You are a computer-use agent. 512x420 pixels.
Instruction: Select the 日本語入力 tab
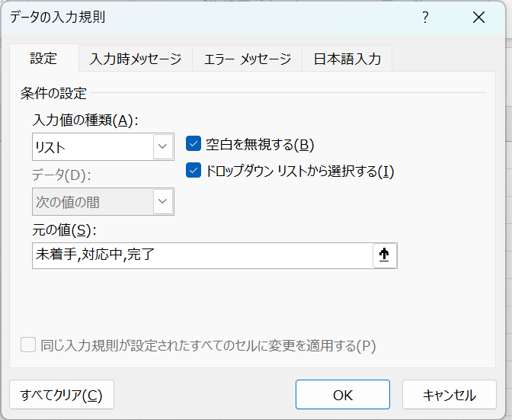click(347, 59)
